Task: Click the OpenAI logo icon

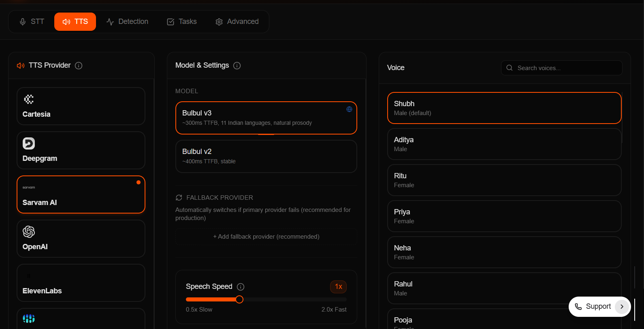Action: coord(29,232)
